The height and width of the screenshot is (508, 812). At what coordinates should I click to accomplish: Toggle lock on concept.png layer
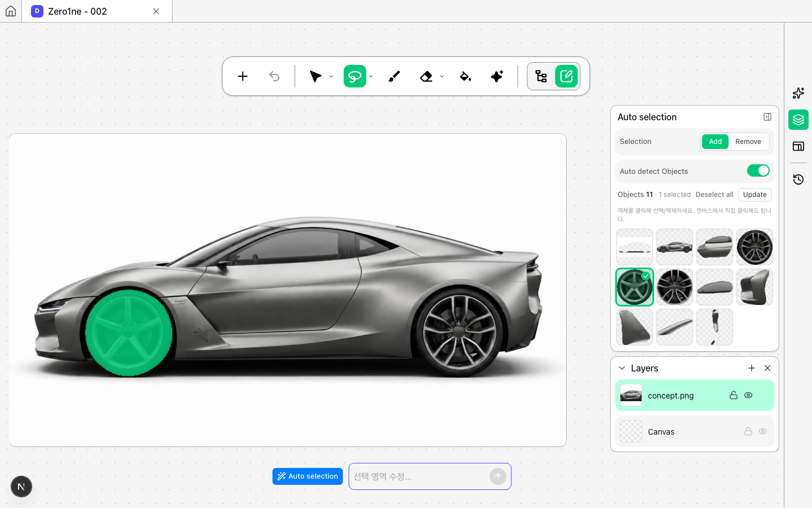(734, 395)
